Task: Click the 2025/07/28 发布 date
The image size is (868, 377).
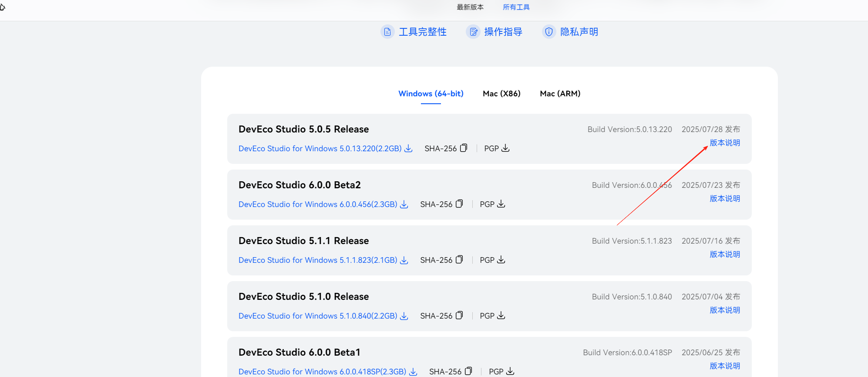Action: pos(711,129)
